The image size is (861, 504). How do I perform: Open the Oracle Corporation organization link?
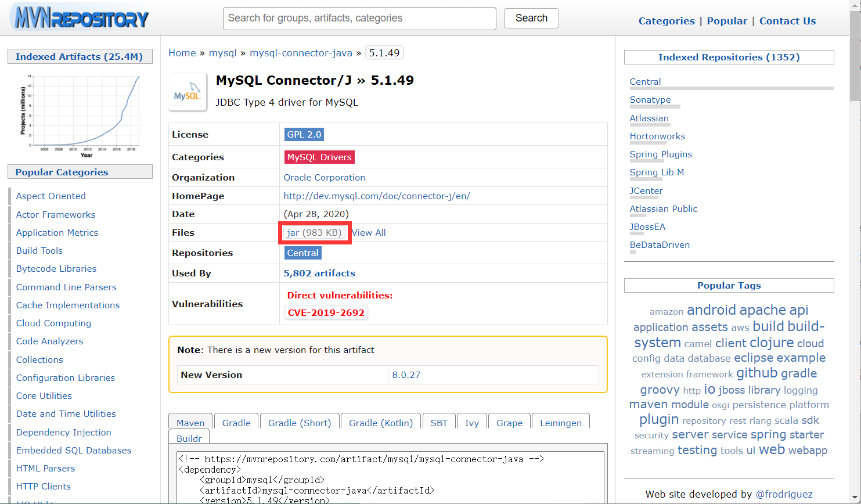325,178
